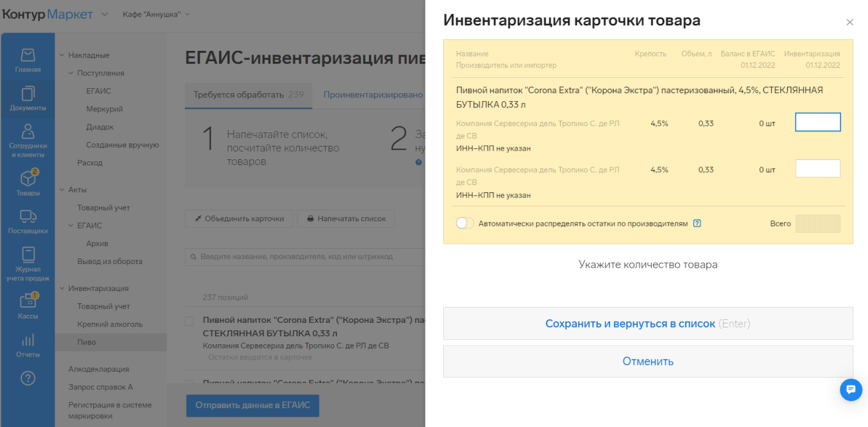
Task: Click Отправить данные в ЕГАИС button
Action: pyautogui.click(x=253, y=405)
